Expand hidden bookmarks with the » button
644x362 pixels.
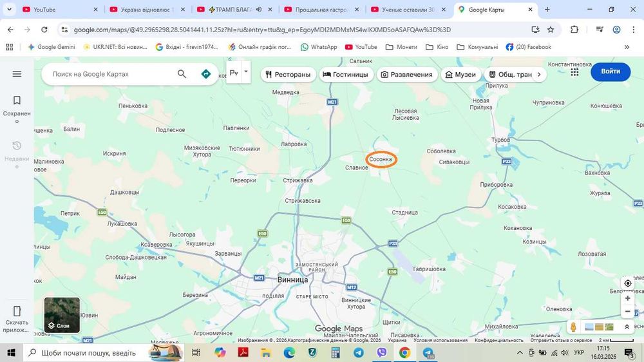pyautogui.click(x=627, y=47)
